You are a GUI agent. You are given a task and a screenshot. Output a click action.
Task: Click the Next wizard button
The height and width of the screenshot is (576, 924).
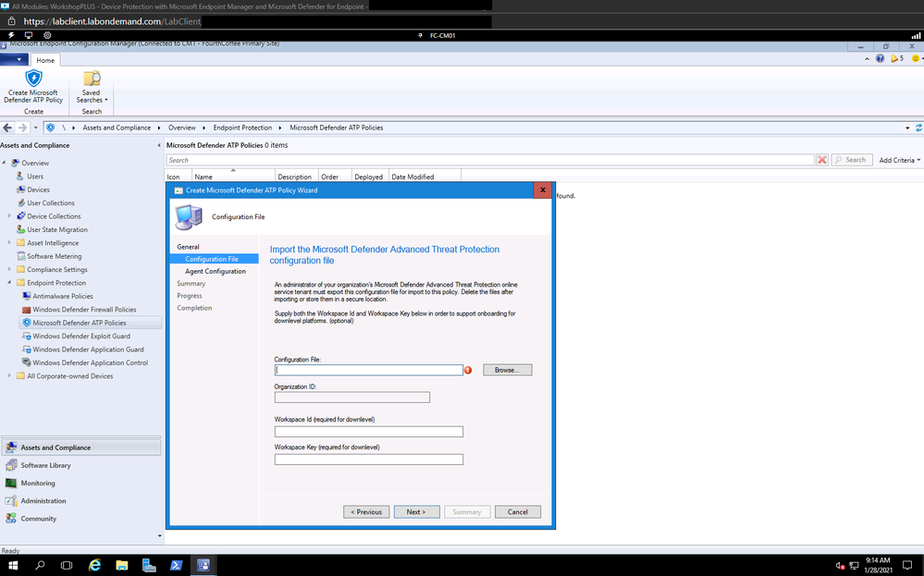click(x=416, y=512)
